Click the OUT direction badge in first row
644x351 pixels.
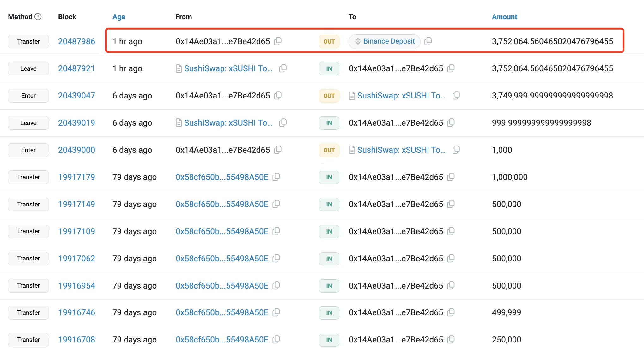pos(329,41)
